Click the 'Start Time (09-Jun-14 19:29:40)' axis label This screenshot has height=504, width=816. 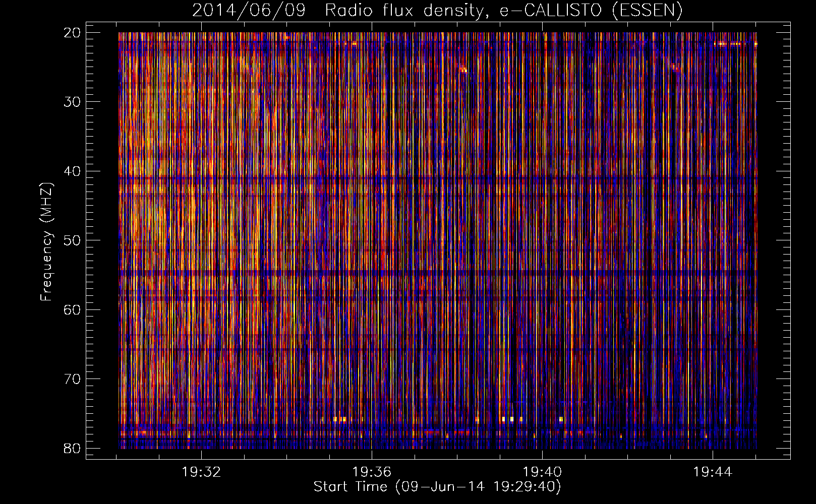tap(437, 487)
